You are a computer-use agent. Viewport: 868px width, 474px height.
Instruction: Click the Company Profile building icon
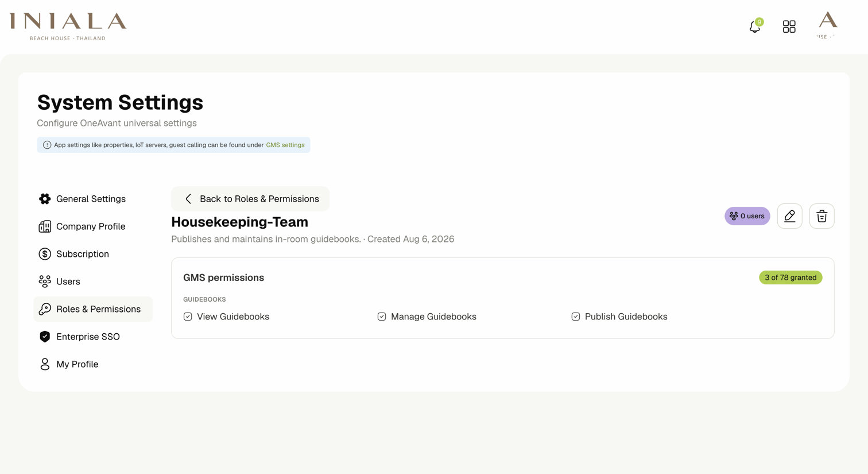[45, 226]
